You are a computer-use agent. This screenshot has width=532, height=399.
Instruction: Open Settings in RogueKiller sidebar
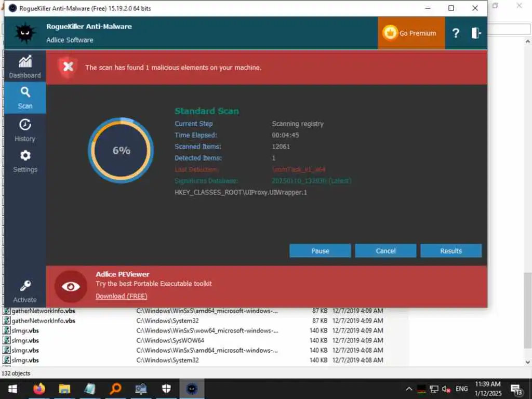coord(25,161)
